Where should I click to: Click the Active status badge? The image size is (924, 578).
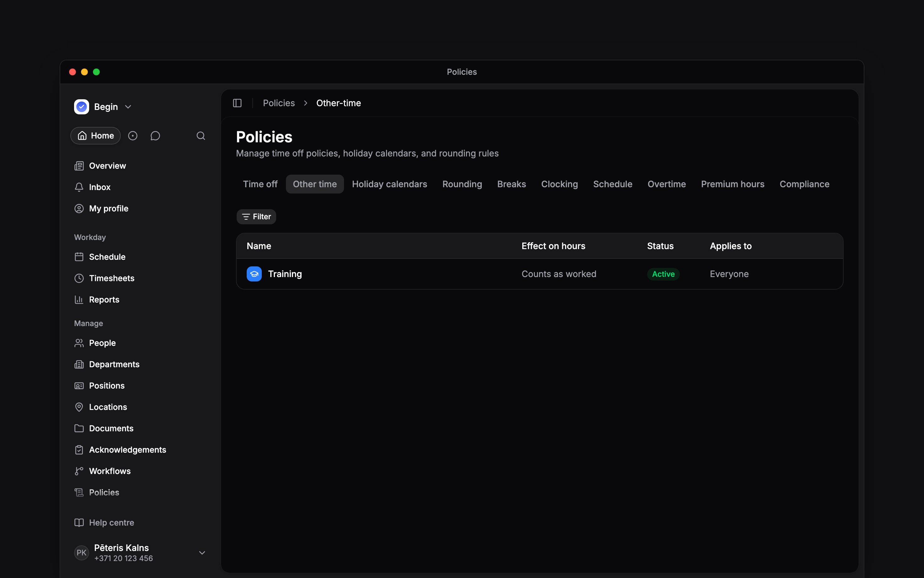tap(663, 274)
